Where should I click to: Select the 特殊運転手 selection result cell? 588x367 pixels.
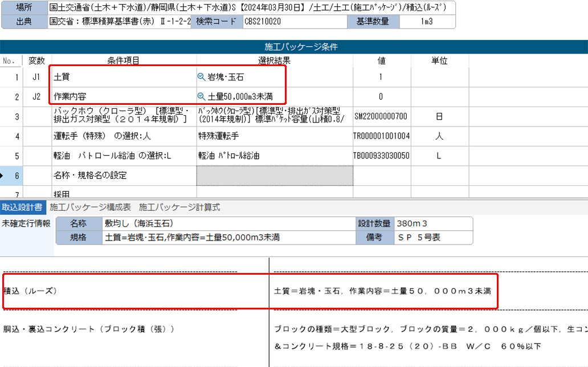point(275,136)
